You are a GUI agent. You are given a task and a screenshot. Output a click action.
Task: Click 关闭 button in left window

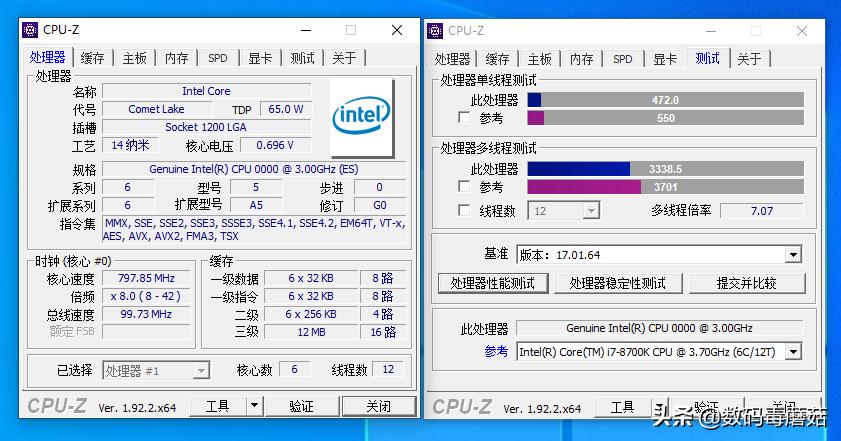pyautogui.click(x=379, y=406)
